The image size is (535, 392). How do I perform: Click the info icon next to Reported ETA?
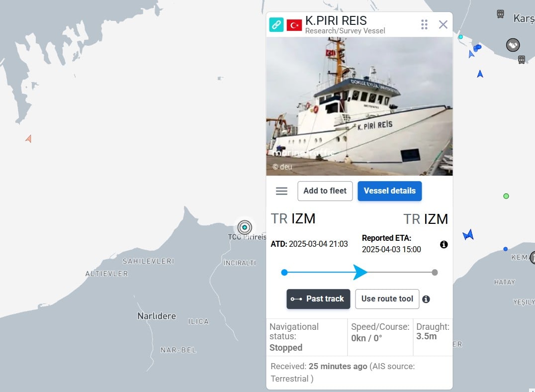point(444,244)
